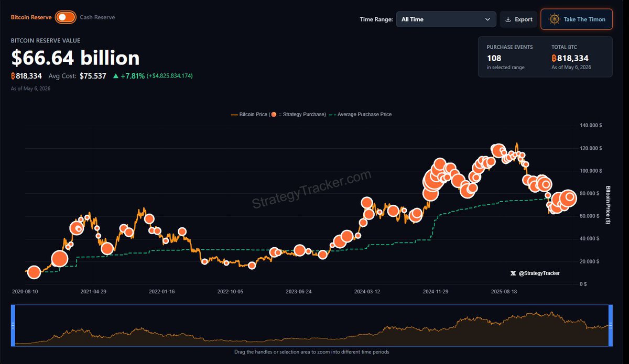The image size is (629, 364).
Task: Click the download icon in Export
Action: click(x=508, y=19)
